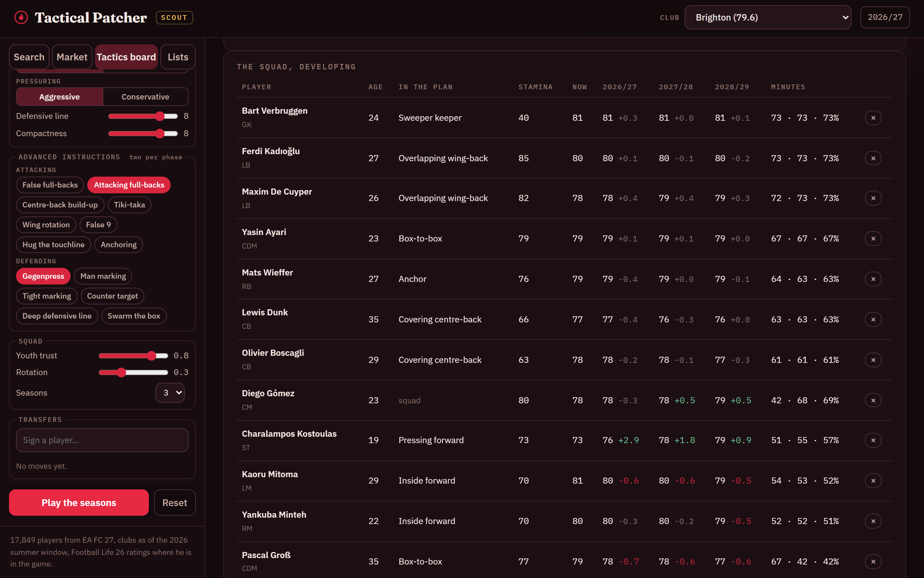Adjust the Defensive line slider
This screenshot has width=924, height=578.
[x=143, y=116]
